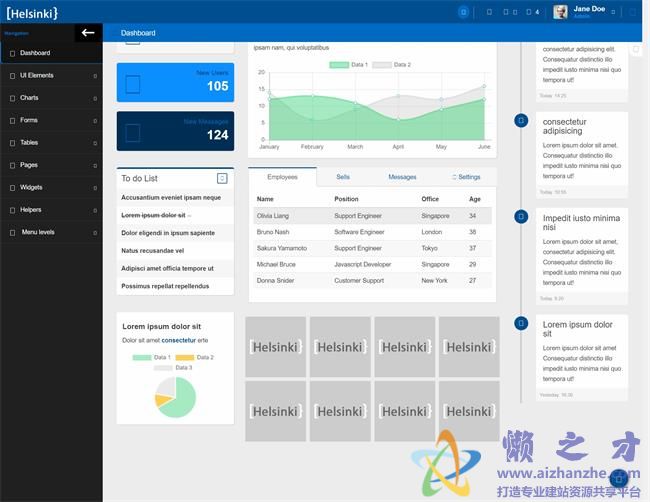The height and width of the screenshot is (502, 650).
Task: Expand UI Elements menu
Action: pos(51,75)
